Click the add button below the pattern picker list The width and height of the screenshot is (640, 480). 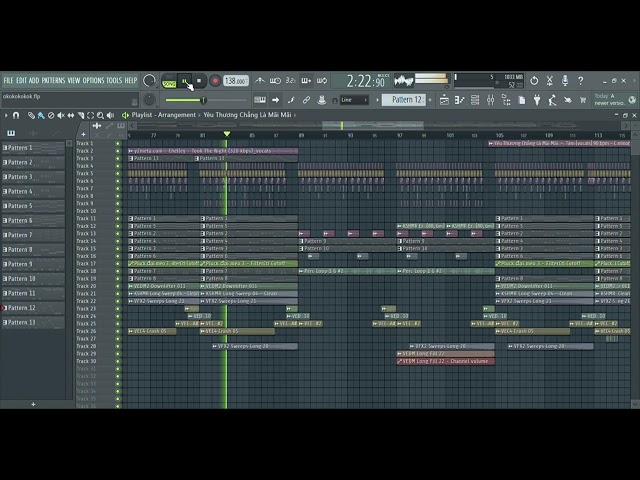(33, 404)
